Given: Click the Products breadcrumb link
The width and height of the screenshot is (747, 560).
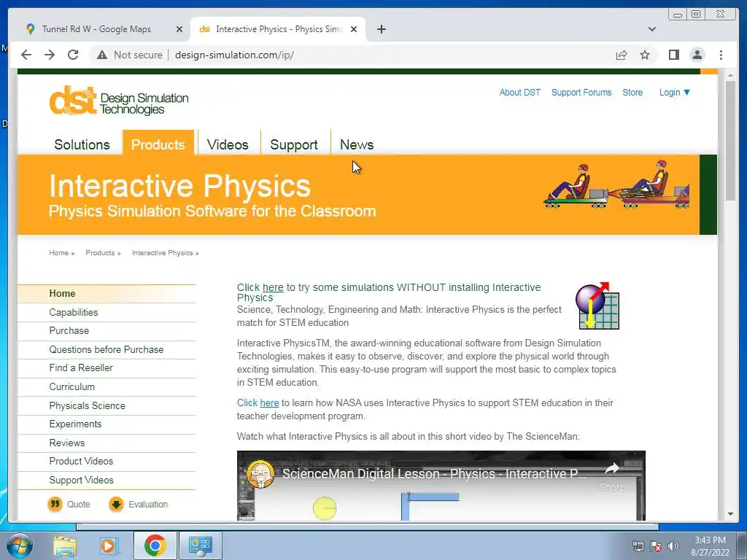Looking at the screenshot, I should point(100,253).
